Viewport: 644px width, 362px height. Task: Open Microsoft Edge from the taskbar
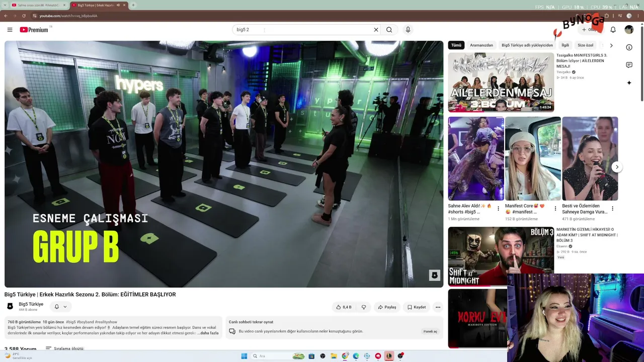coord(356,356)
